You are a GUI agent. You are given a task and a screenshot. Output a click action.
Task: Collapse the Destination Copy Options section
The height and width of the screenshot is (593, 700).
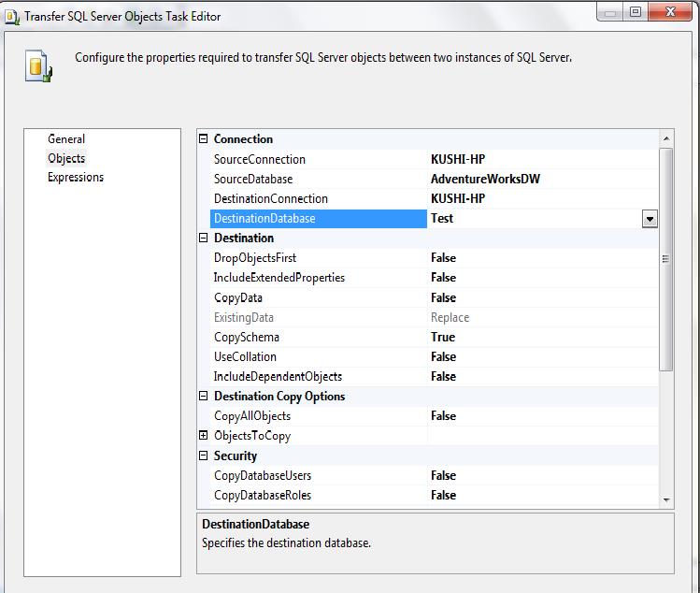point(204,397)
